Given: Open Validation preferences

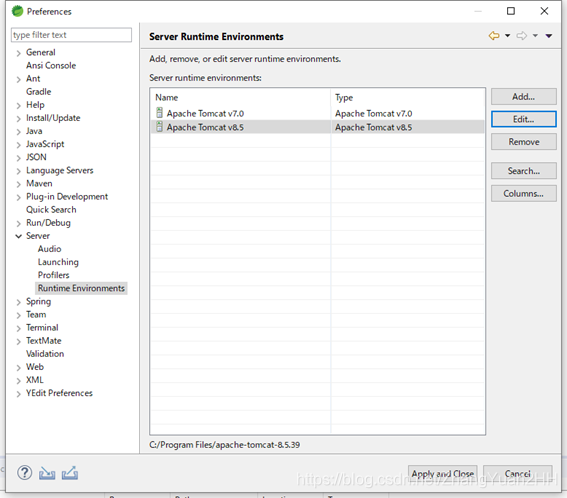Looking at the screenshot, I should 45,354.
